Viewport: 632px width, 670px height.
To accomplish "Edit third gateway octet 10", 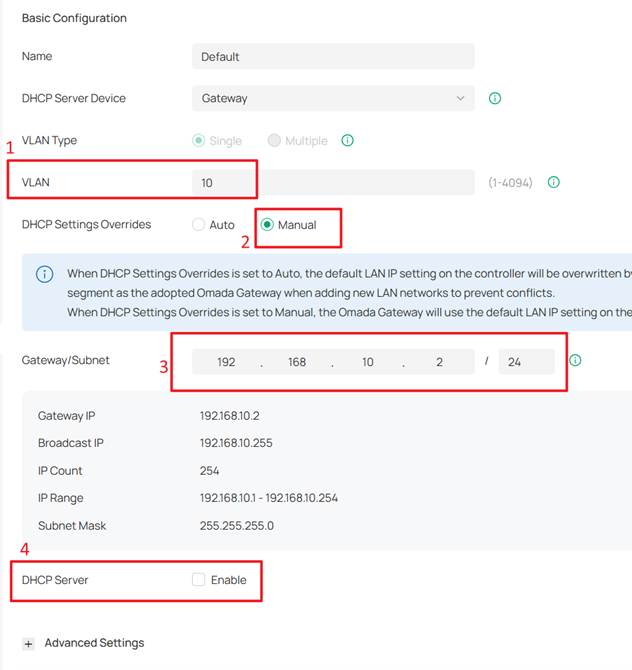I will point(368,362).
